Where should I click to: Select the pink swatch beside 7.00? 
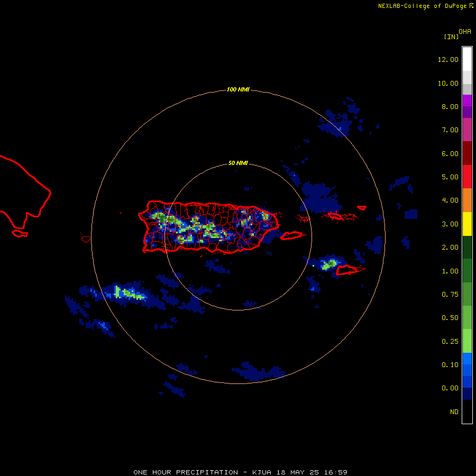point(467,130)
